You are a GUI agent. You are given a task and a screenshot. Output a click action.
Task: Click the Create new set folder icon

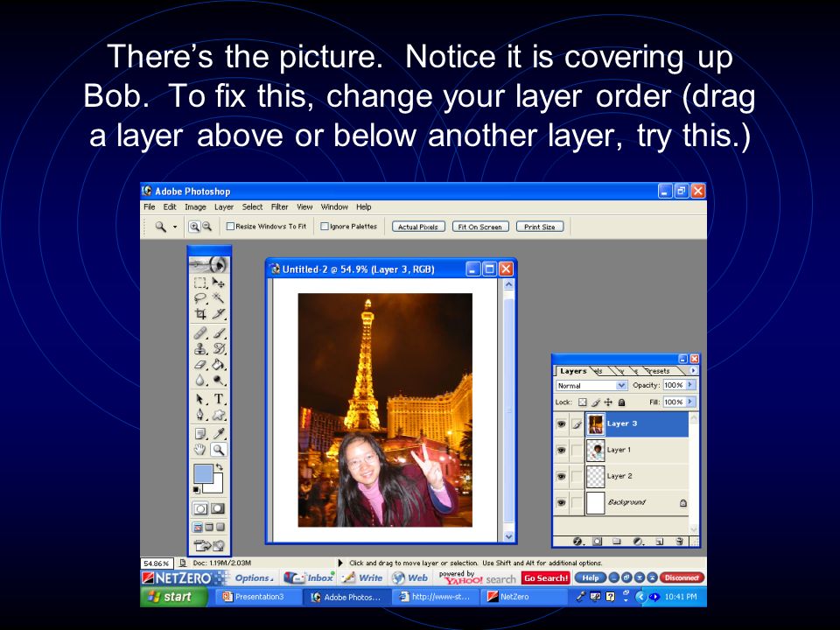(x=617, y=541)
